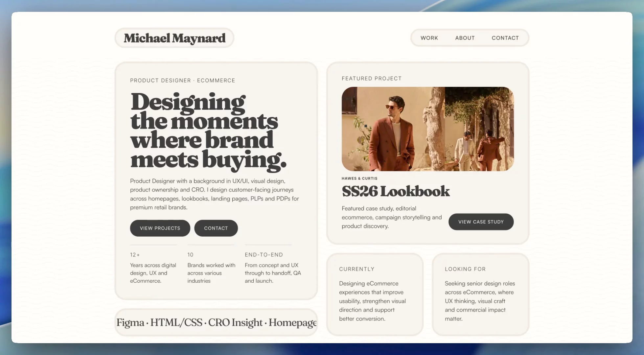This screenshot has width=644, height=355.
Task: Click the Product Designer · Ecommerce label
Action: (x=183, y=81)
